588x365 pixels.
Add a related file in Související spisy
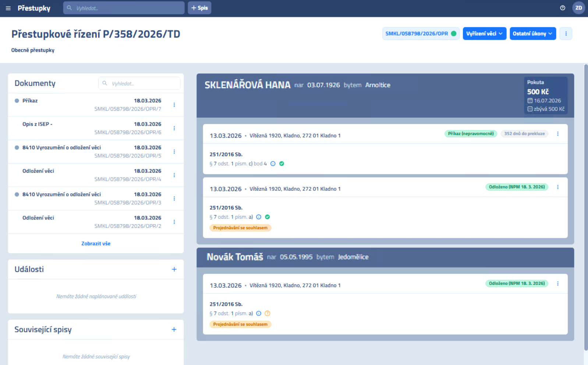coord(174,330)
